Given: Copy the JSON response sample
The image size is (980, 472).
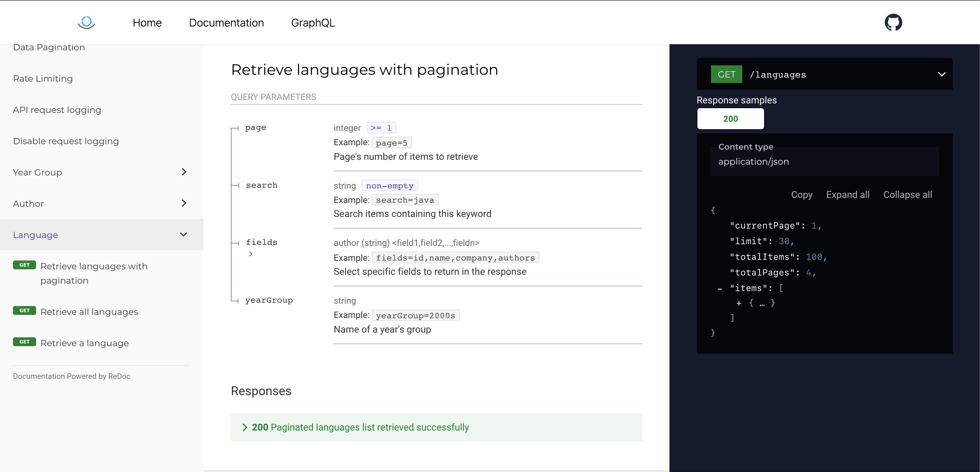Looking at the screenshot, I should coord(801,195).
